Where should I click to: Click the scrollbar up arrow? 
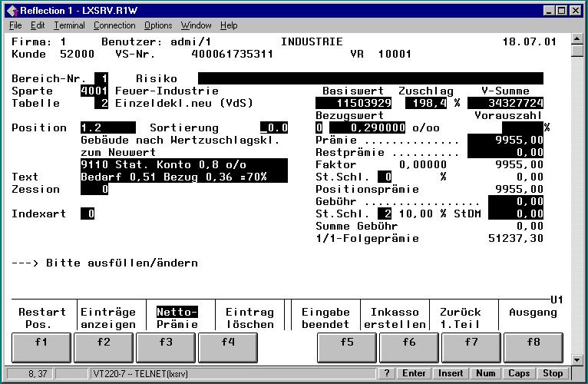(577, 38)
